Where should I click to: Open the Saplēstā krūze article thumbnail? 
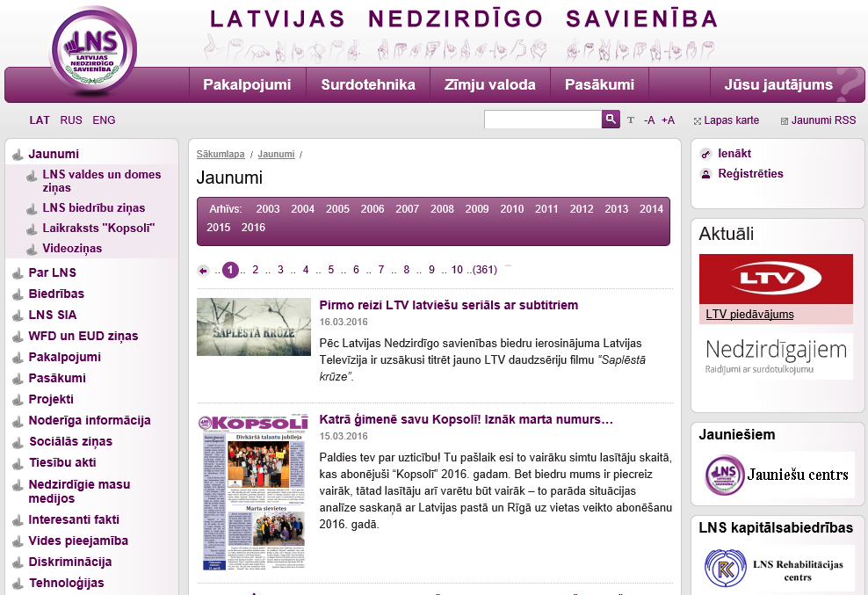pyautogui.click(x=253, y=327)
